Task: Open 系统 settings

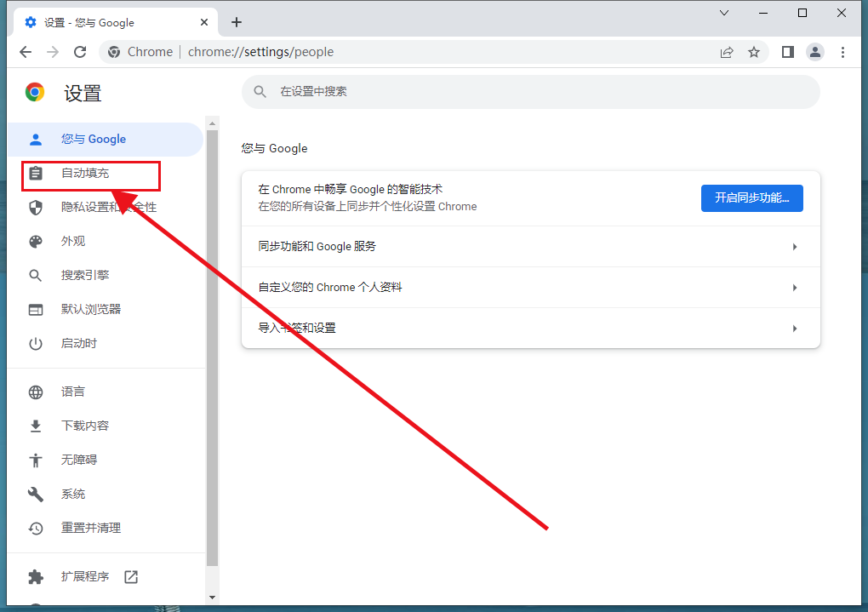Action: coord(106,494)
